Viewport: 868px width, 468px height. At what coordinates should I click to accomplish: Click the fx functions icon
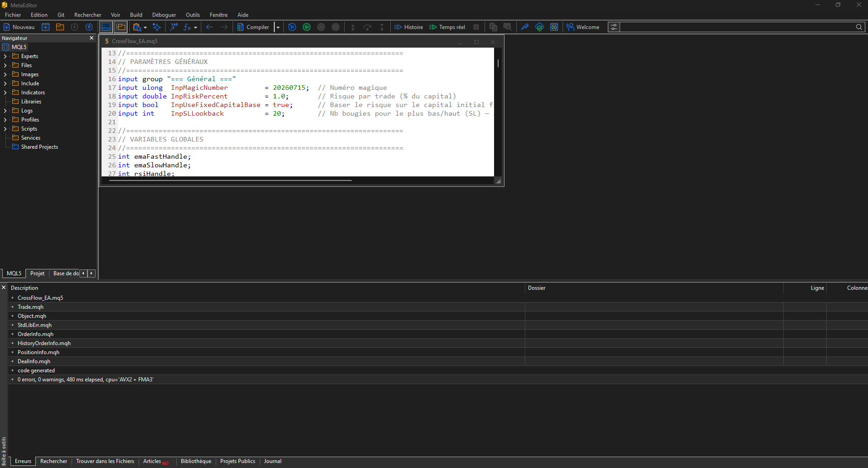pyautogui.click(x=187, y=27)
